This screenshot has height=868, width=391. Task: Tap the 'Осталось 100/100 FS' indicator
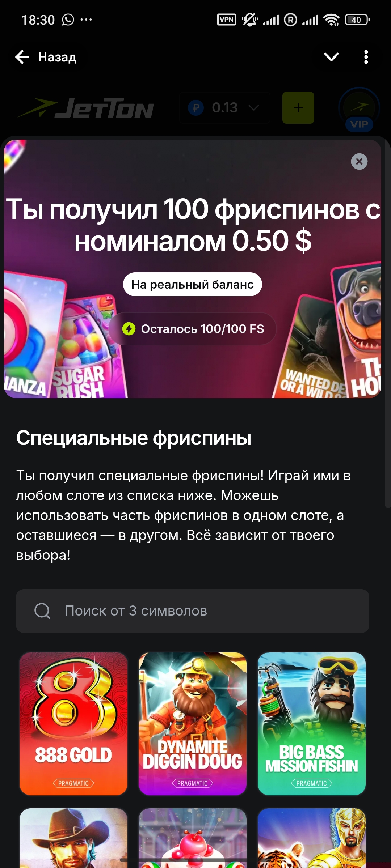coord(193,329)
